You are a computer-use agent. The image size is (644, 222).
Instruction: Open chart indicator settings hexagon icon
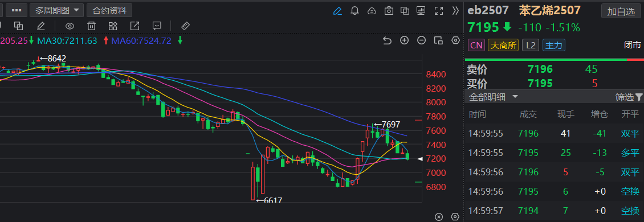(x=455, y=40)
